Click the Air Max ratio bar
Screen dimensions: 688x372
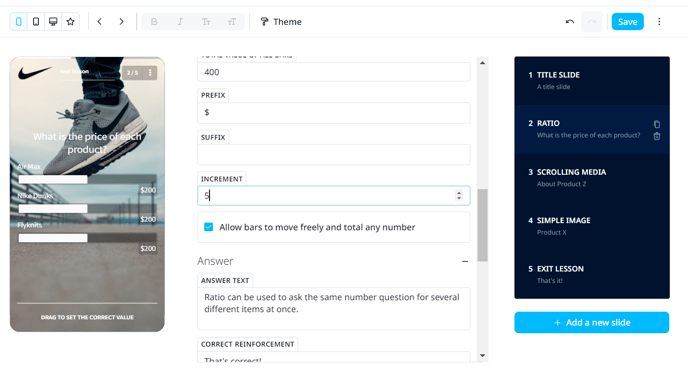point(87,179)
